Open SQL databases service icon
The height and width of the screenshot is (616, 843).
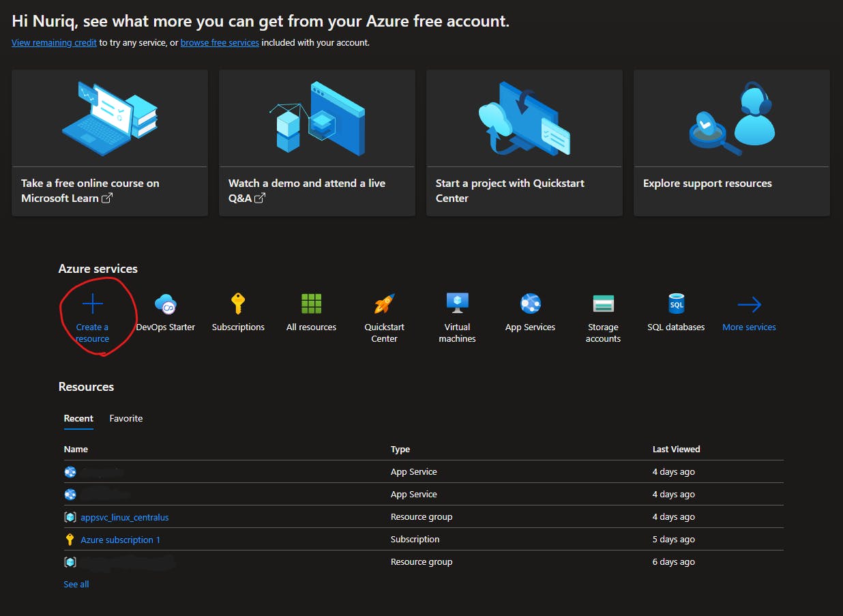coord(676,304)
